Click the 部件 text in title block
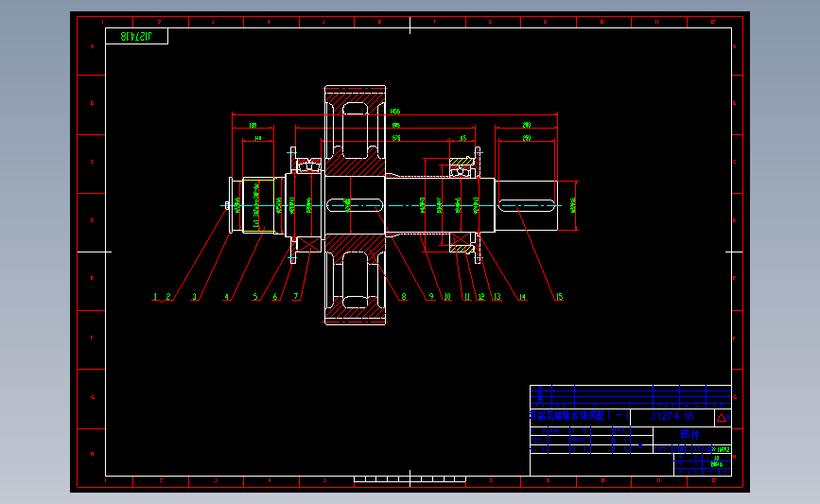Image resolution: width=820 pixels, height=504 pixels. 689,434
